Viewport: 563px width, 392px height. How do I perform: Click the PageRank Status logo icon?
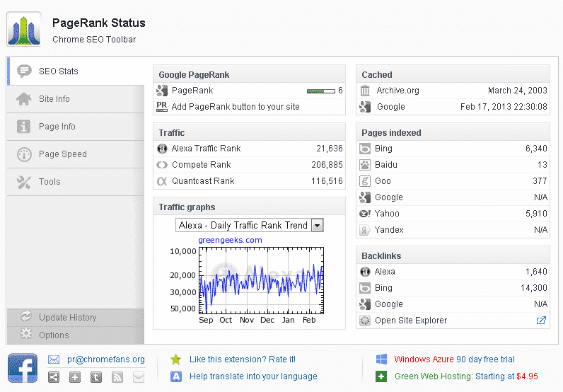coord(24,29)
